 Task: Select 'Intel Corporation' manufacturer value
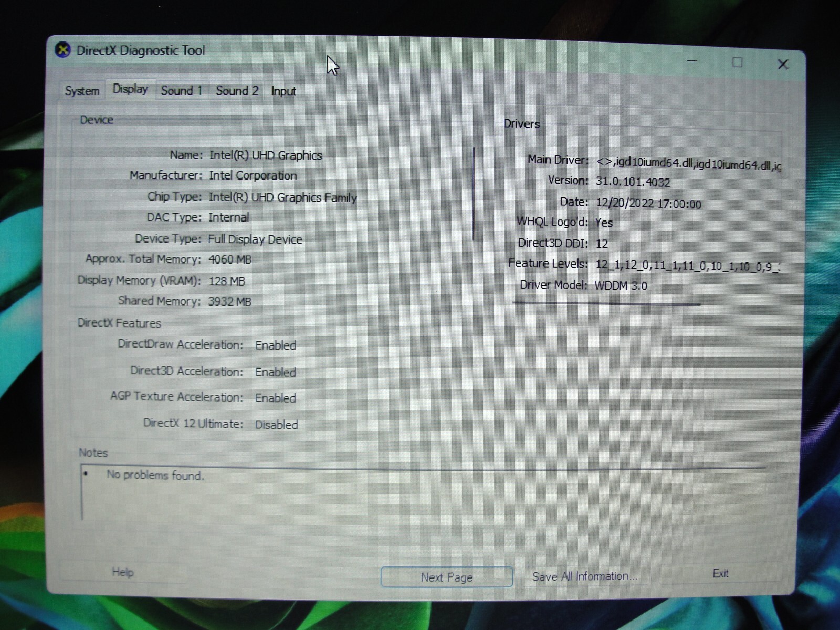click(253, 176)
